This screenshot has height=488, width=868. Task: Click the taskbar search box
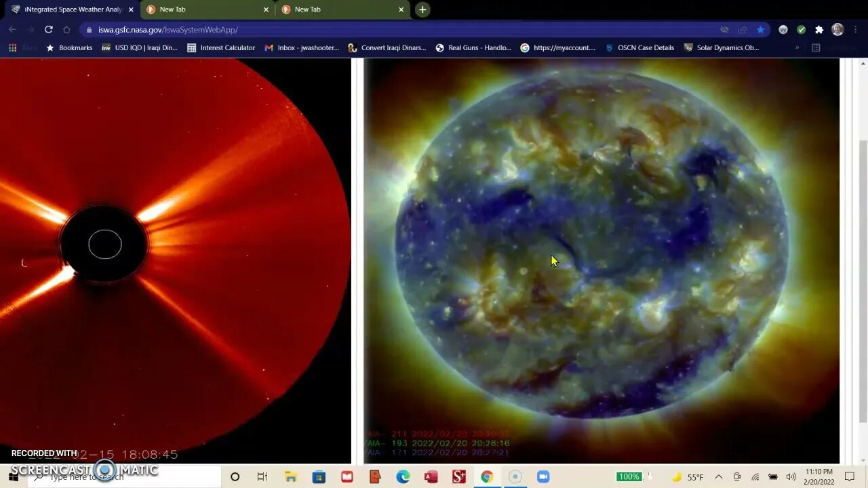pyautogui.click(x=125, y=476)
